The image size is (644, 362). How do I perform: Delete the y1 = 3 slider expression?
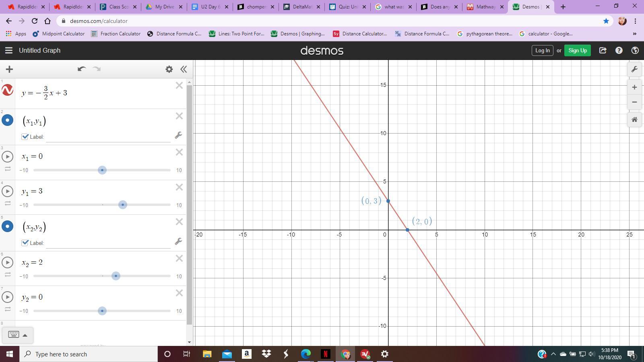(x=180, y=187)
